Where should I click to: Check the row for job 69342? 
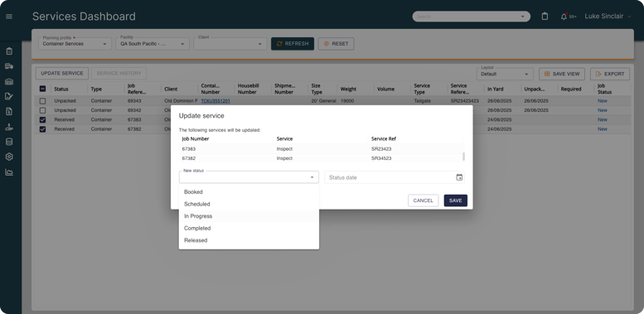(43, 110)
